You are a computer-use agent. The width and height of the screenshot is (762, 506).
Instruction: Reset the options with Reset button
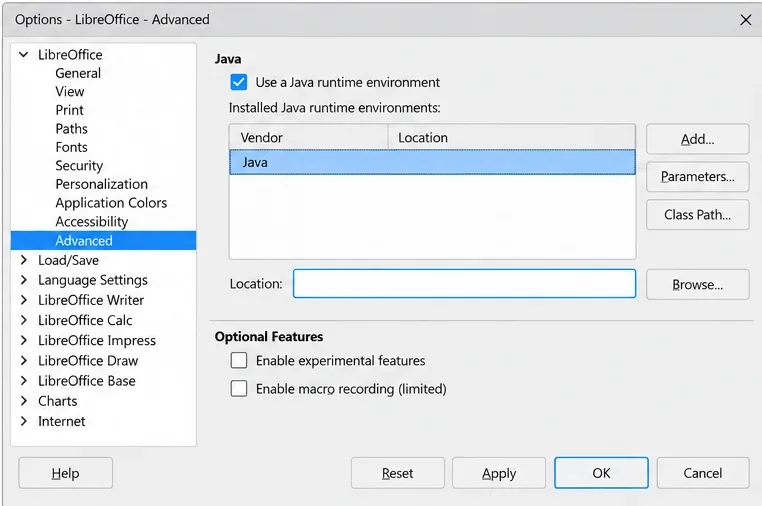coord(398,473)
